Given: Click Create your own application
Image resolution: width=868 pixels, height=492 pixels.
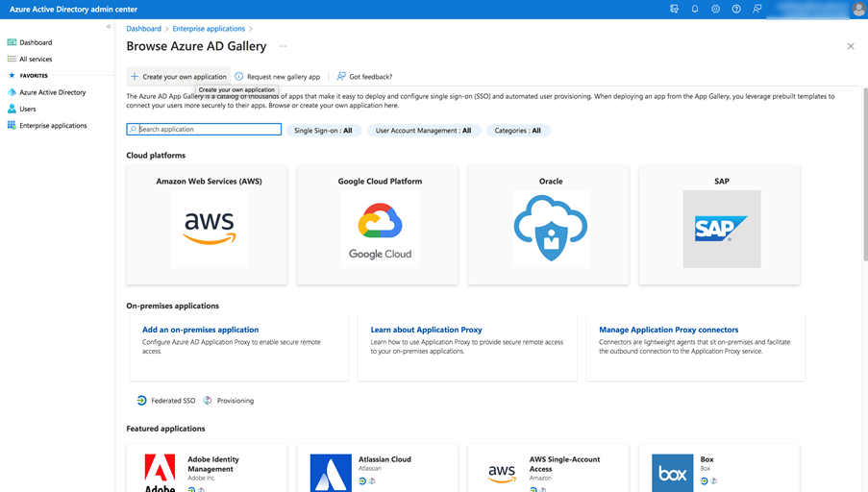Looking at the screenshot, I should tap(178, 77).
